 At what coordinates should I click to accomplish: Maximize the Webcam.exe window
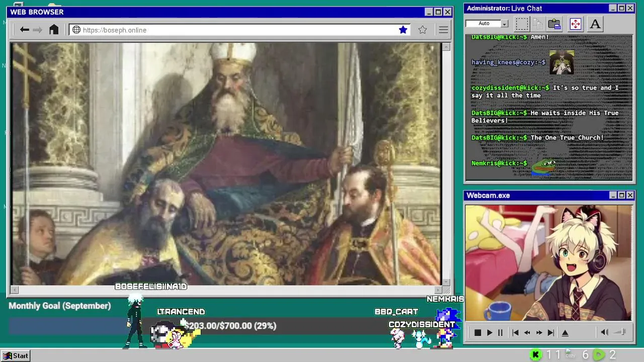[621, 195]
